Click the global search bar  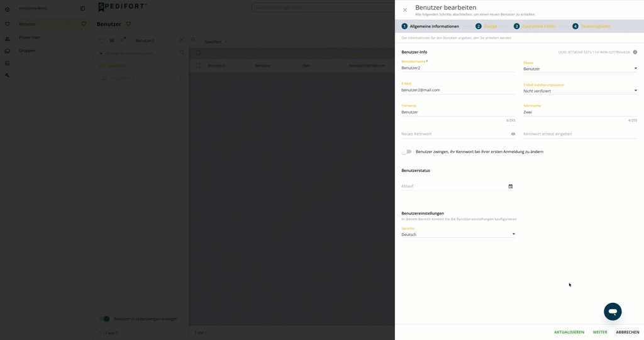tap(323, 8)
